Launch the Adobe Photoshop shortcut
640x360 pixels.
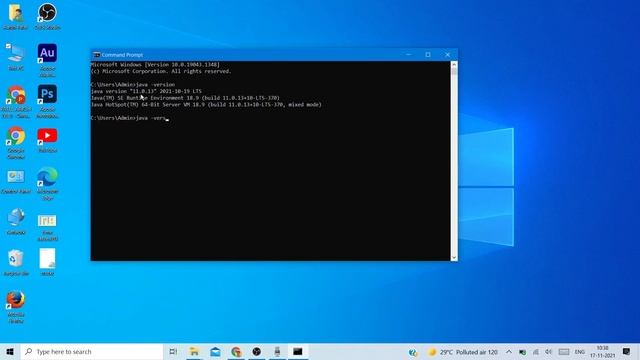47,101
